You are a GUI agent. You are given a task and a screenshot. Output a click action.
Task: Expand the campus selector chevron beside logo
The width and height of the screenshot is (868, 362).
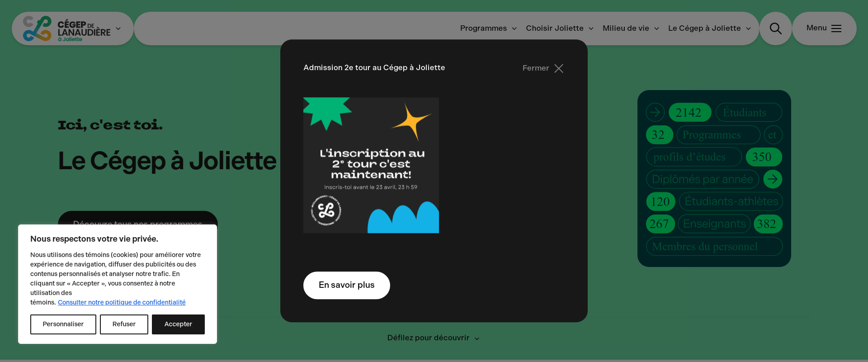pos(118,29)
